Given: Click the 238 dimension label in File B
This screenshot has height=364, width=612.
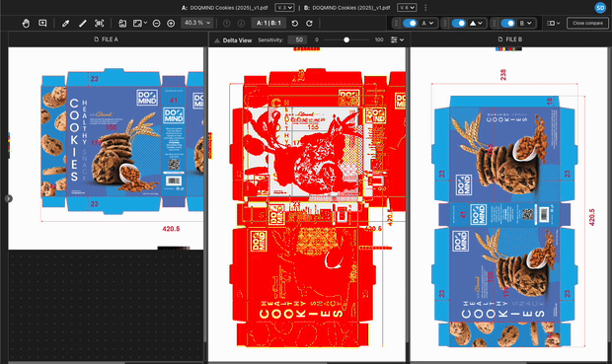Looking at the screenshot, I should point(503,75).
